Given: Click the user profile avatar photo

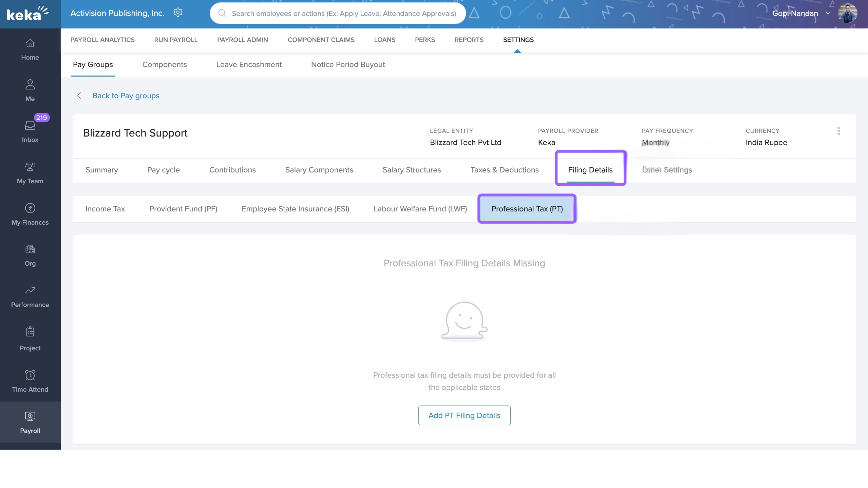Looking at the screenshot, I should click(x=847, y=13).
